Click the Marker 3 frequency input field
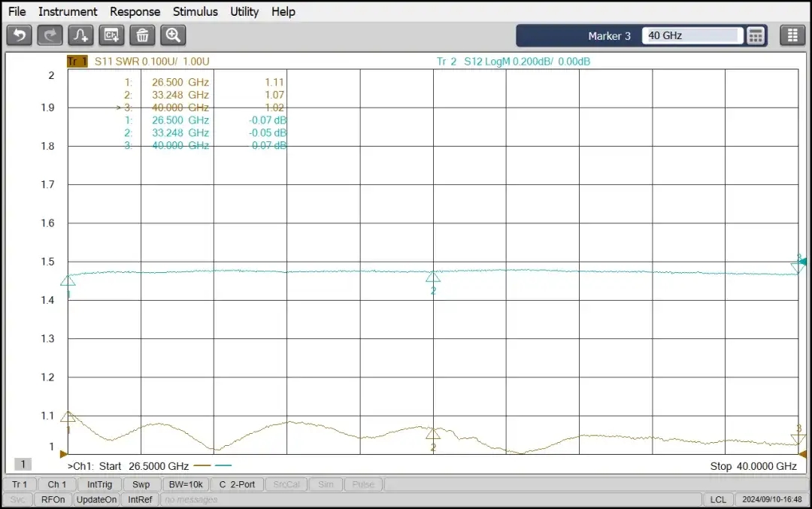Screen dimensions: 812x509 pyautogui.click(x=692, y=36)
